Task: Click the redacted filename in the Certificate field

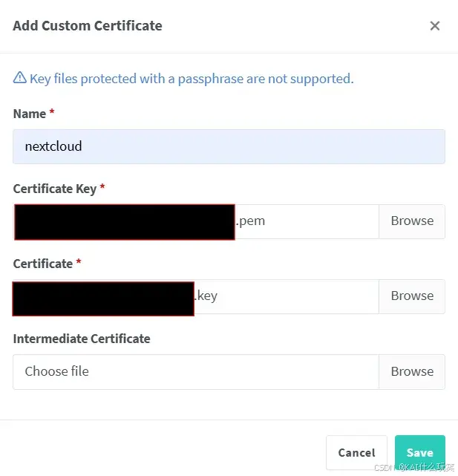Action: click(x=103, y=299)
